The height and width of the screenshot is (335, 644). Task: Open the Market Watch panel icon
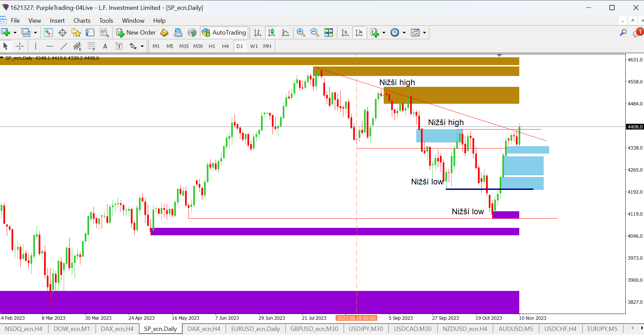point(48,33)
